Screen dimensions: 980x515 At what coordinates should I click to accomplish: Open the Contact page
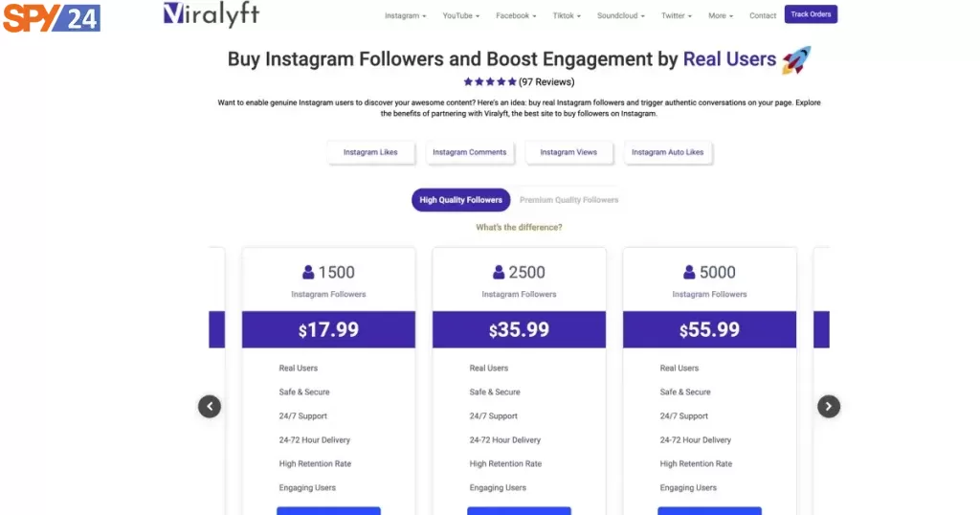(x=763, y=15)
